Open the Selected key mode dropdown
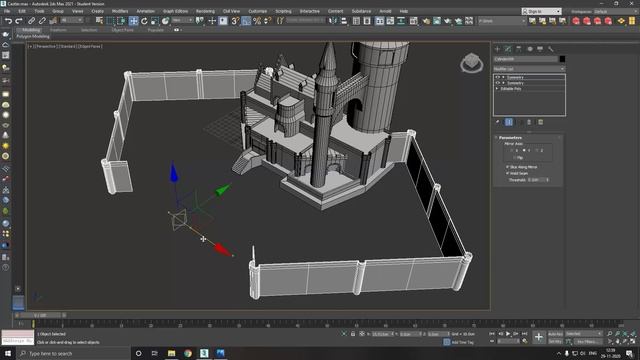This screenshot has height=360, width=640. 584,334
